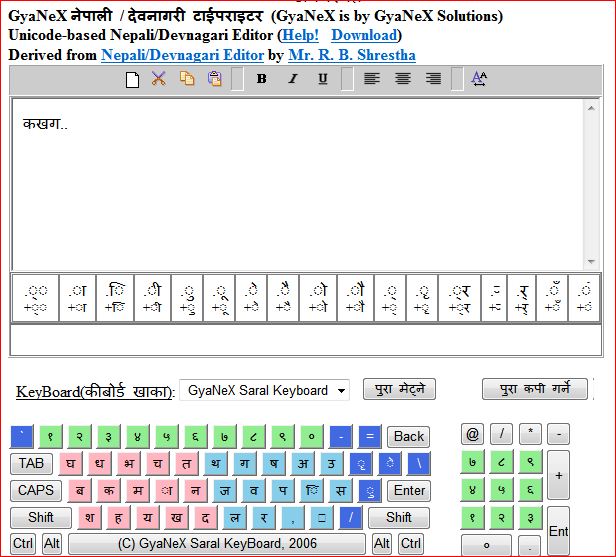
Task: Click the blue स key
Action: 341,491
